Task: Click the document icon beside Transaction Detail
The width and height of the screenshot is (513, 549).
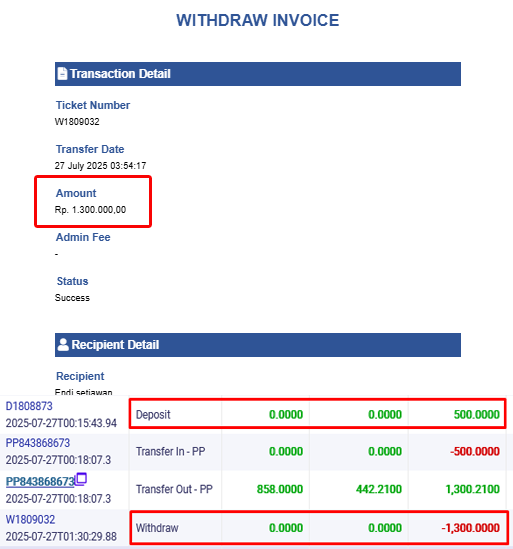Action: pyautogui.click(x=62, y=74)
